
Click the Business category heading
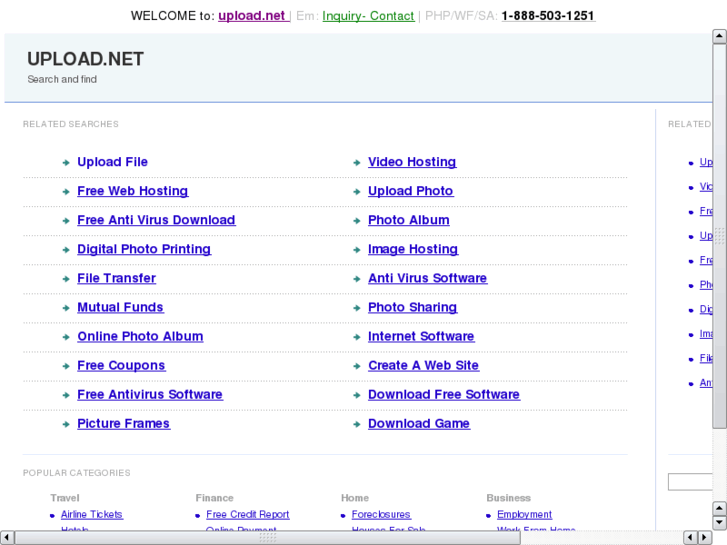[508, 498]
